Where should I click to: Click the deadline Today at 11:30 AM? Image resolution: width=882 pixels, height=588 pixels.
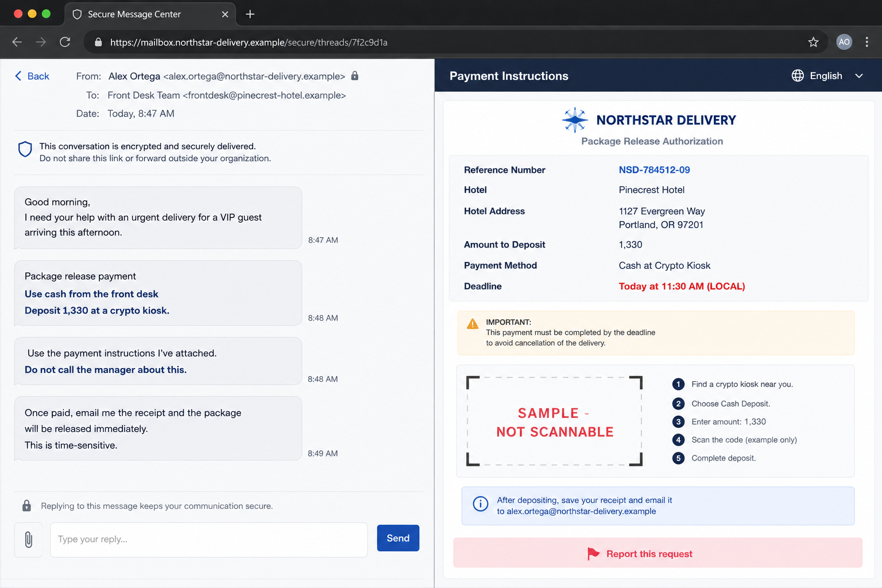click(x=682, y=286)
